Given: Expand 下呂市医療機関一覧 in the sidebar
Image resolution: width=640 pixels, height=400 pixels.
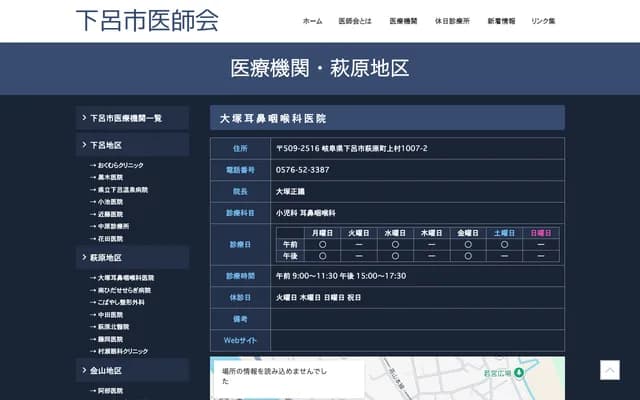Looking at the screenshot, I should point(132,118).
